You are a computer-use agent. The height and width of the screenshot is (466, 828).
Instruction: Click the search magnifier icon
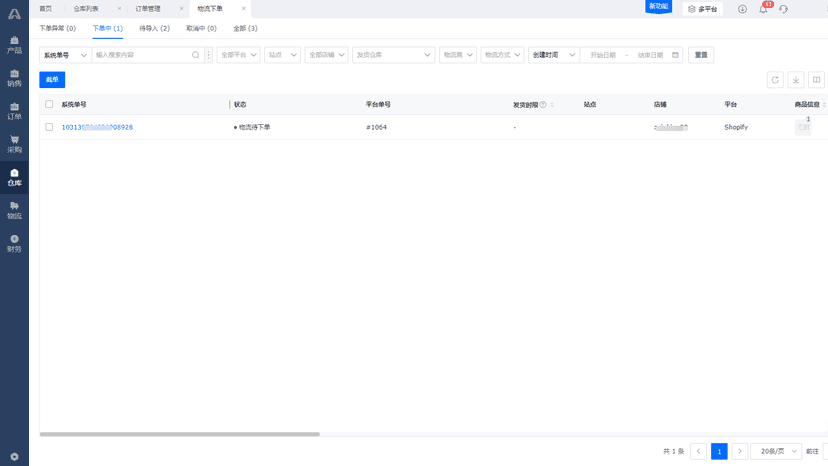[195, 55]
